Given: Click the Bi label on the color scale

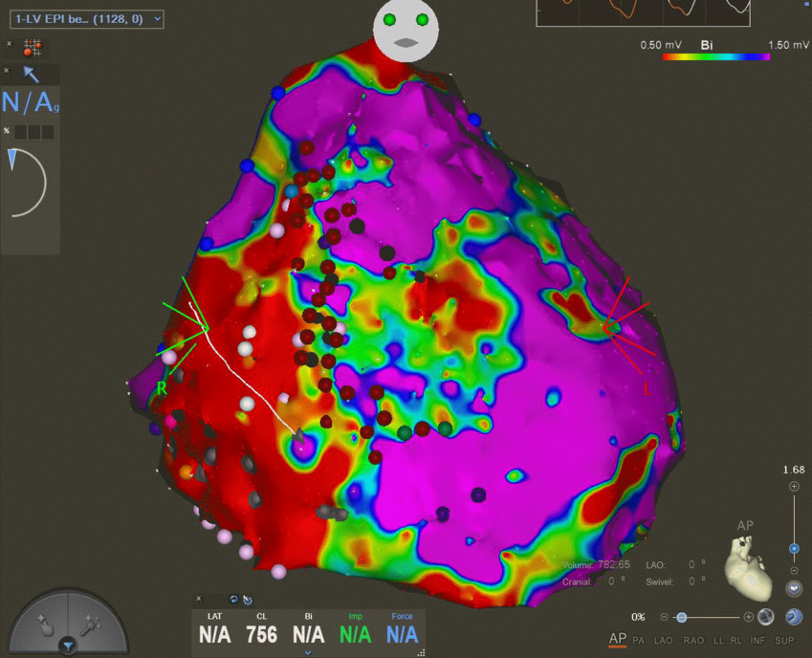Looking at the screenshot, I should [x=707, y=45].
